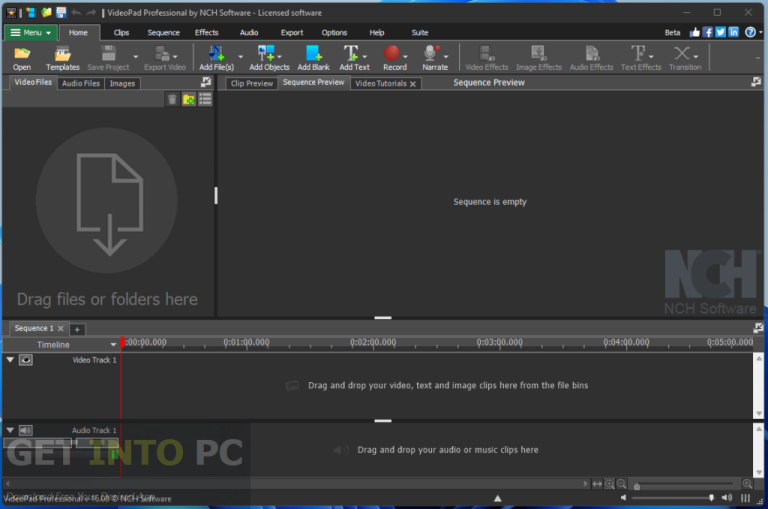
Task: Click the red playhead cursor marker
Action: (x=122, y=342)
